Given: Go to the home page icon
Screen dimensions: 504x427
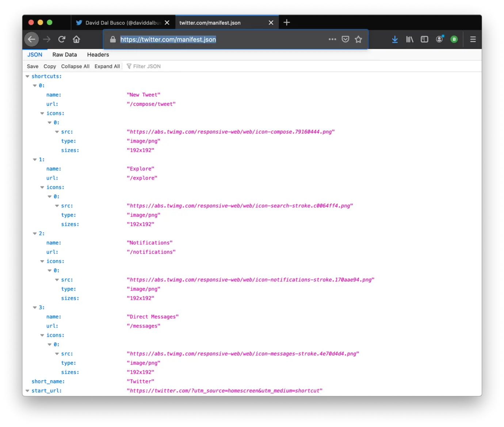Looking at the screenshot, I should [x=76, y=39].
